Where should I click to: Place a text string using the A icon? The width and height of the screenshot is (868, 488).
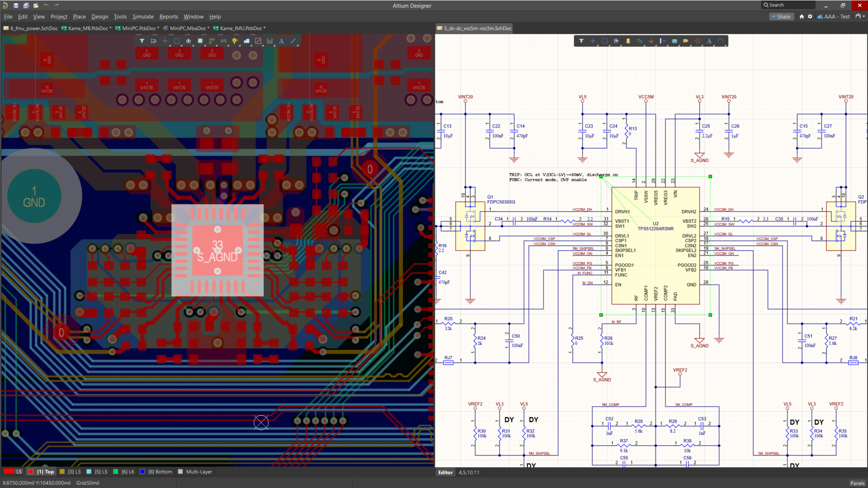281,41
